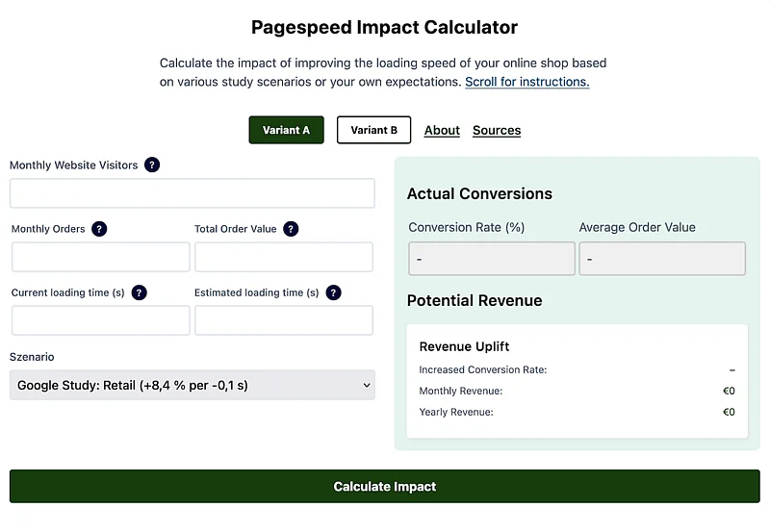
Task: Show help for Current loading time
Action: click(x=140, y=292)
